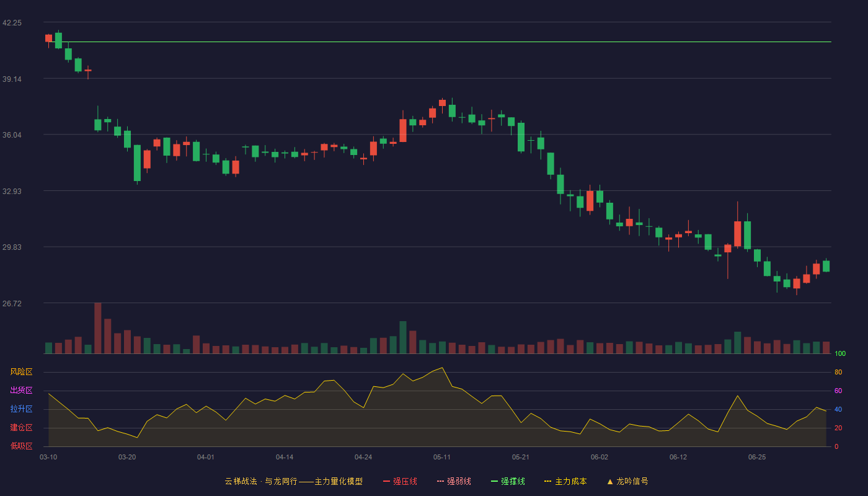Image resolution: width=868 pixels, height=496 pixels.
Task: Click the 39.14 price axis label
Action: [12, 79]
